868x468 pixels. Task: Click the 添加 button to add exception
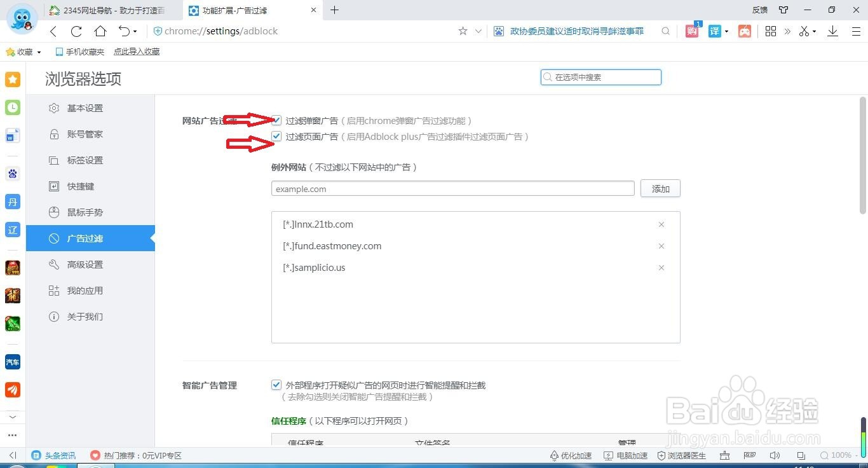pyautogui.click(x=660, y=188)
